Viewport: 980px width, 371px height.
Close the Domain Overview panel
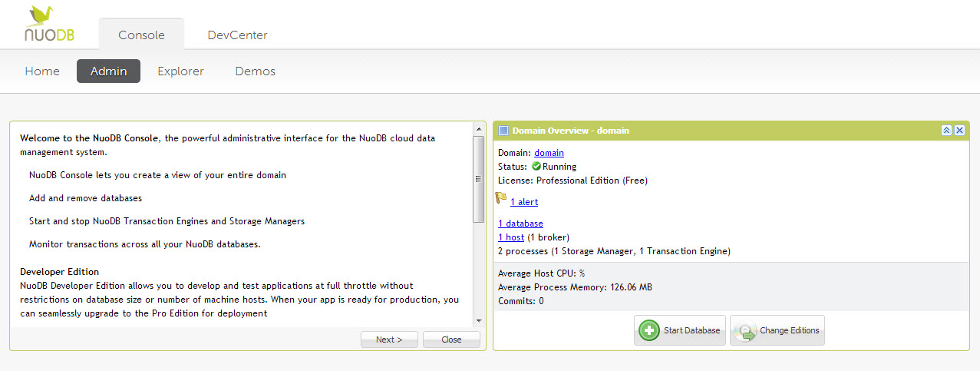959,131
